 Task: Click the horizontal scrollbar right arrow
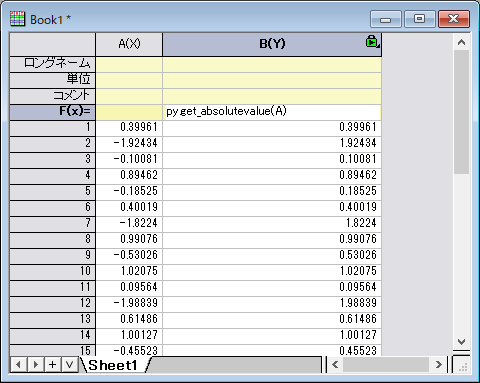point(438,365)
